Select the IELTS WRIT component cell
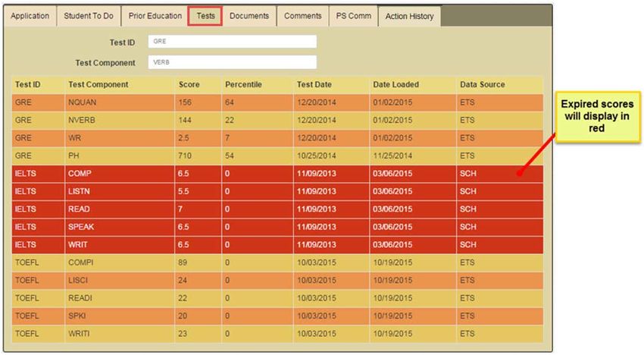Screen dimensions: 644x355 click(x=120, y=245)
